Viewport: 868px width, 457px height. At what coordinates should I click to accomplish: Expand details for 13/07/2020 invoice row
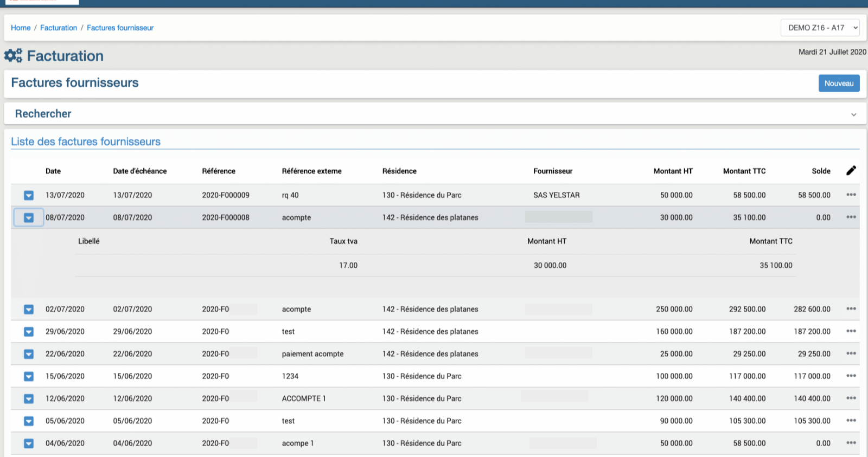click(29, 195)
